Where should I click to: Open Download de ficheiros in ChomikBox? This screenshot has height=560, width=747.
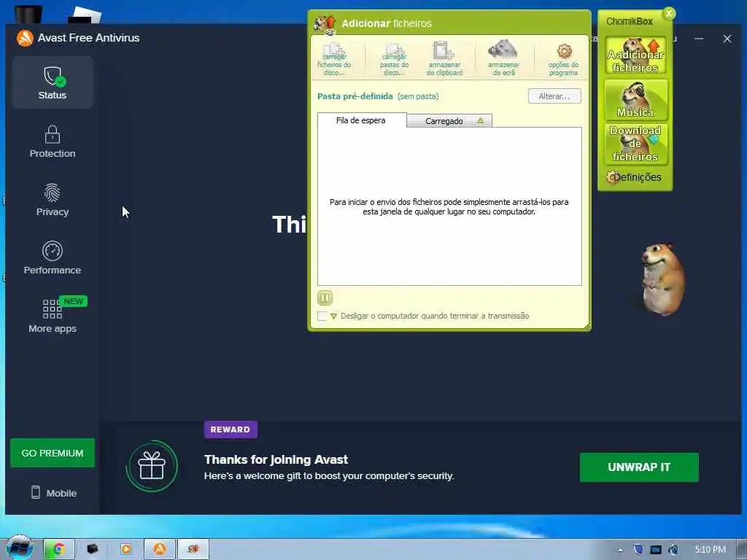coord(635,144)
